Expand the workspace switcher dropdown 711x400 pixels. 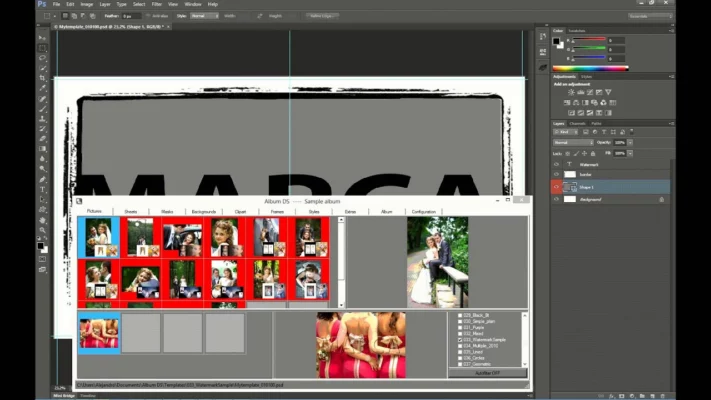pyautogui.click(x=650, y=17)
